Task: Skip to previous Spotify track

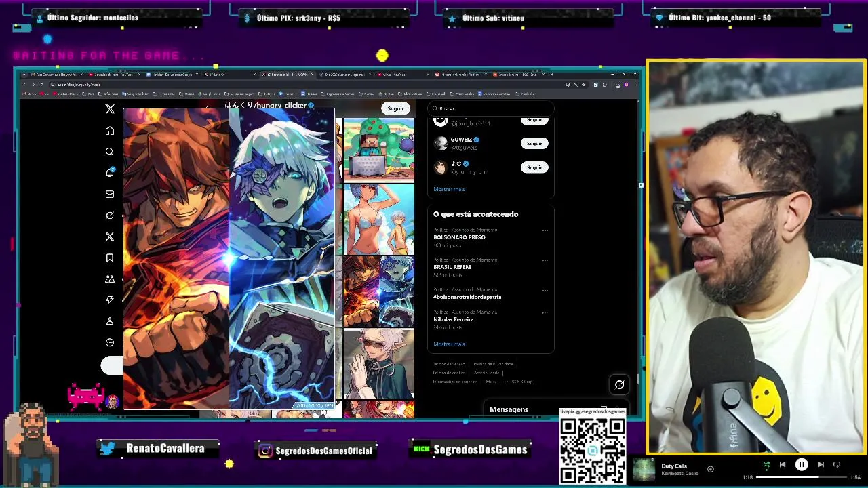Action: click(x=783, y=465)
